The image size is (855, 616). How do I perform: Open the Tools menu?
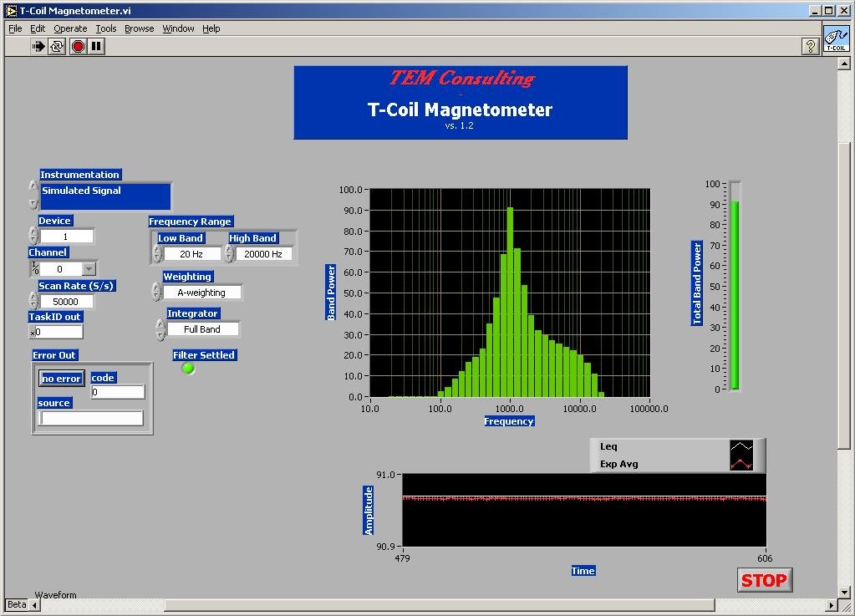click(x=106, y=28)
